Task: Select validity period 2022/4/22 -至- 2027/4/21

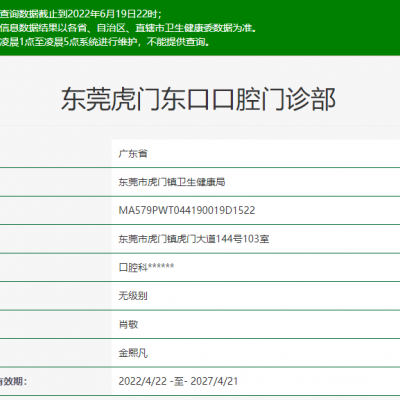Action: tap(178, 381)
